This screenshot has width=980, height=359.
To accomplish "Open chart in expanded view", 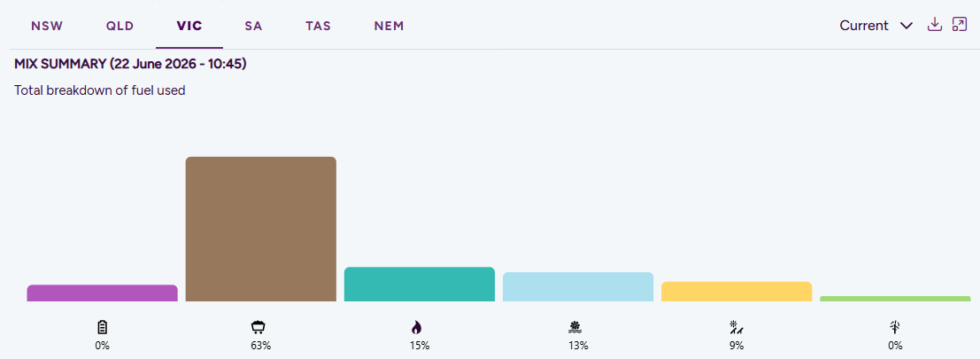I will 960,25.
